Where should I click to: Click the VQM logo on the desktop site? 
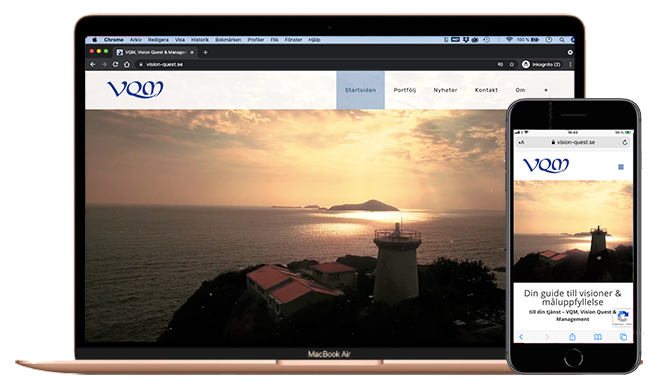[x=135, y=89]
